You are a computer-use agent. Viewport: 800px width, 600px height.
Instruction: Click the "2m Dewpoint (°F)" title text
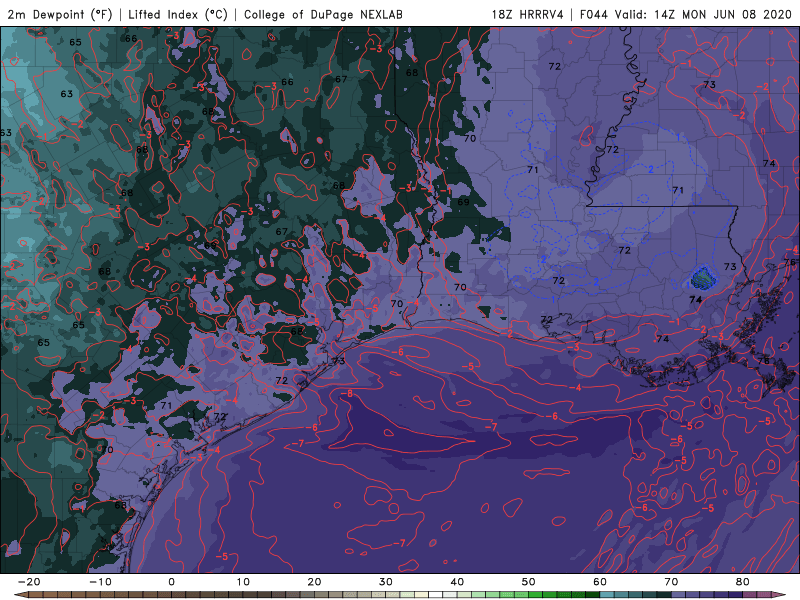59,14
